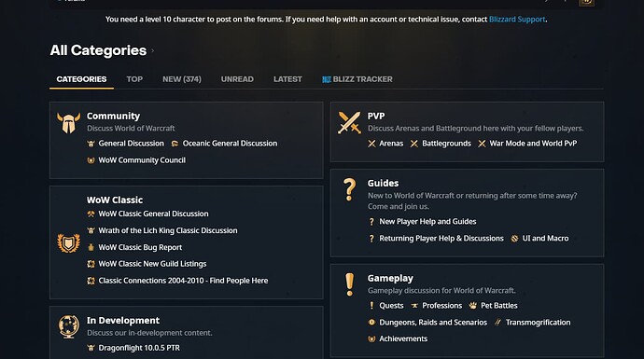Click the icon beside Professions

point(414,306)
